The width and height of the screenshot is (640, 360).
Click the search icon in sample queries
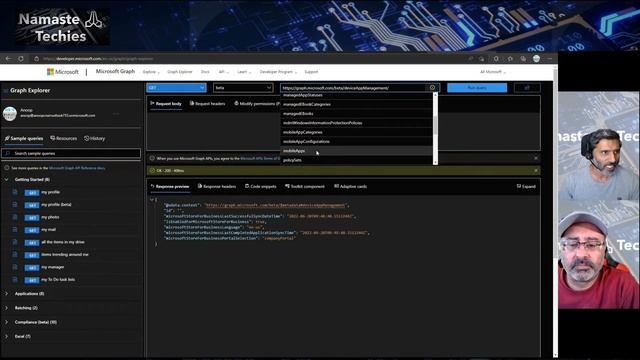pos(8,153)
